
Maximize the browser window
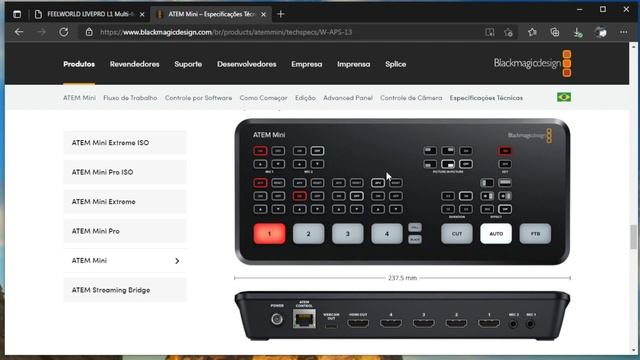[603, 9]
